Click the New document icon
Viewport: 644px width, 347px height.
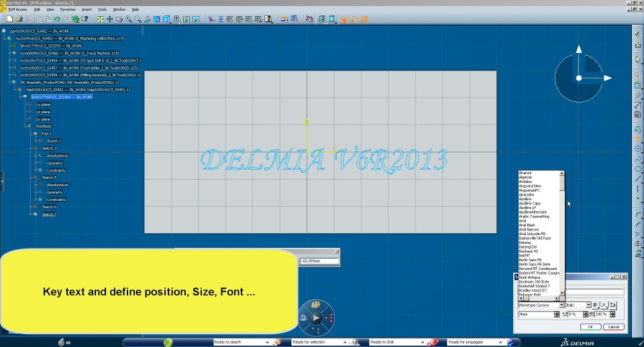coord(9,19)
